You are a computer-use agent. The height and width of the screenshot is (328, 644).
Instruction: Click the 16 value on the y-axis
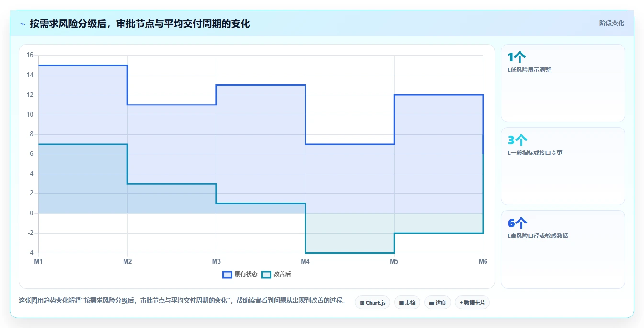tap(30, 55)
